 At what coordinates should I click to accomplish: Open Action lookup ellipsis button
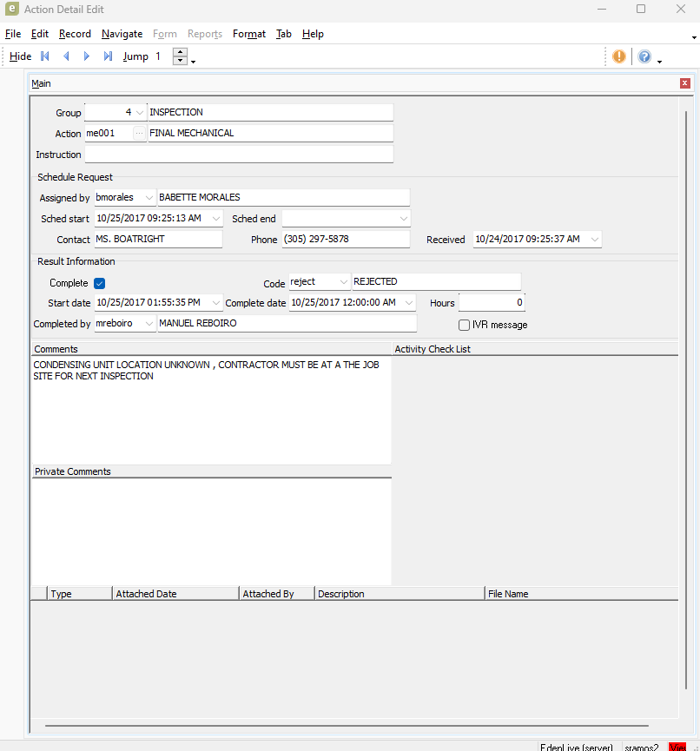[x=139, y=134]
